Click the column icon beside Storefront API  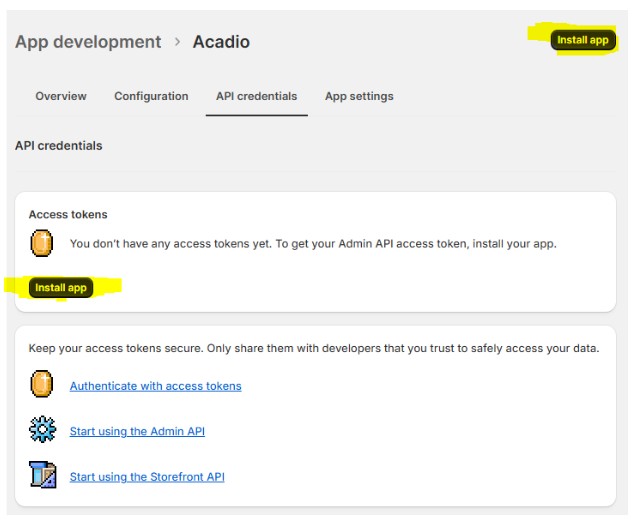43,475
